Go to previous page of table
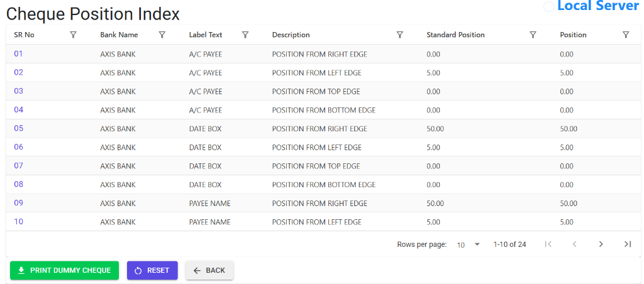The width and height of the screenshot is (644, 284). 575,244
